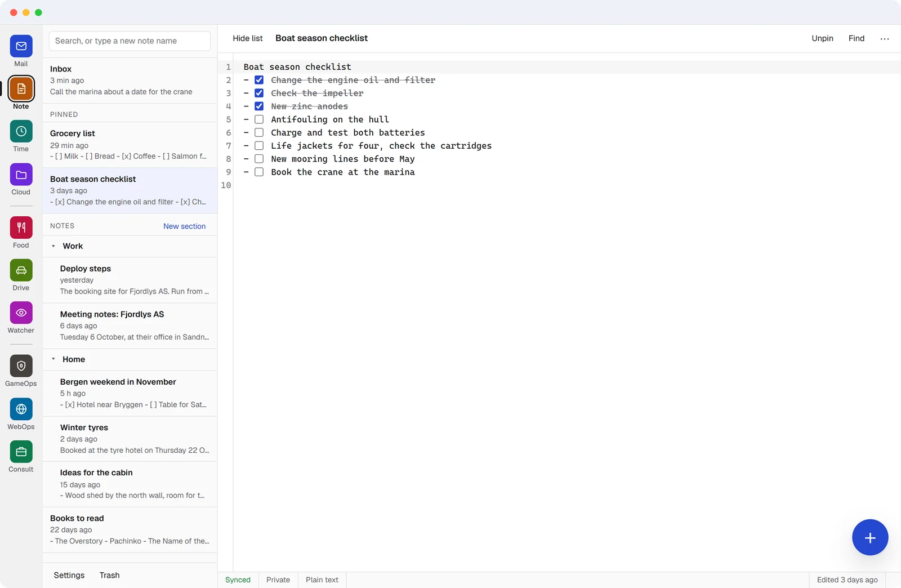The height and width of the screenshot is (588, 901).
Task: Open the Deploy steps note
Action: click(130, 280)
